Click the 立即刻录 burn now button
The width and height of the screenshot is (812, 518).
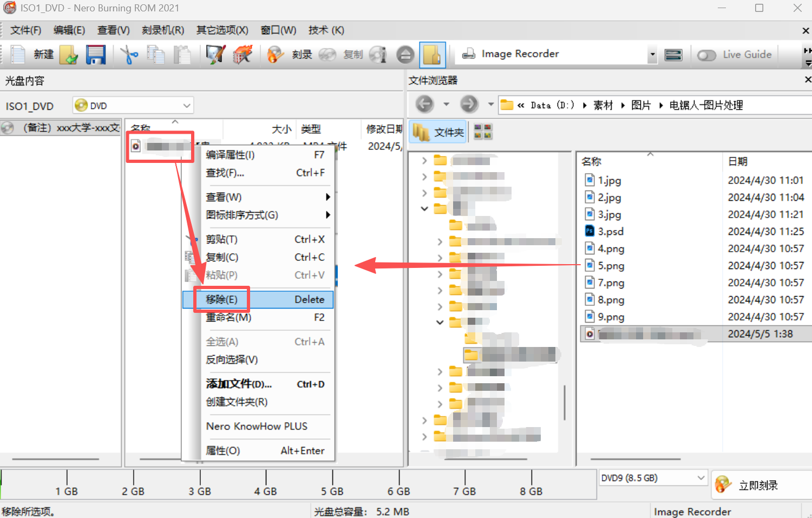(x=758, y=485)
